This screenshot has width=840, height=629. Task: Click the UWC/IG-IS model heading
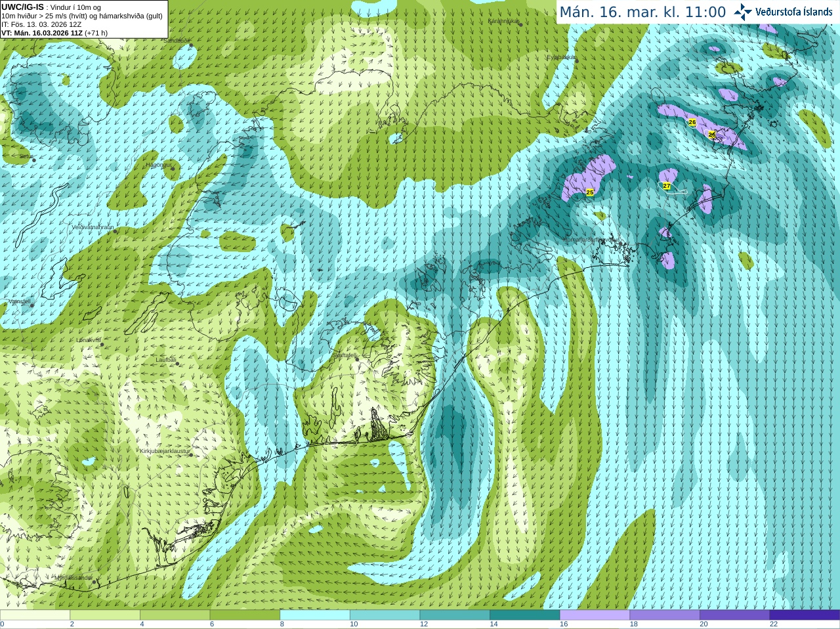(22, 7)
